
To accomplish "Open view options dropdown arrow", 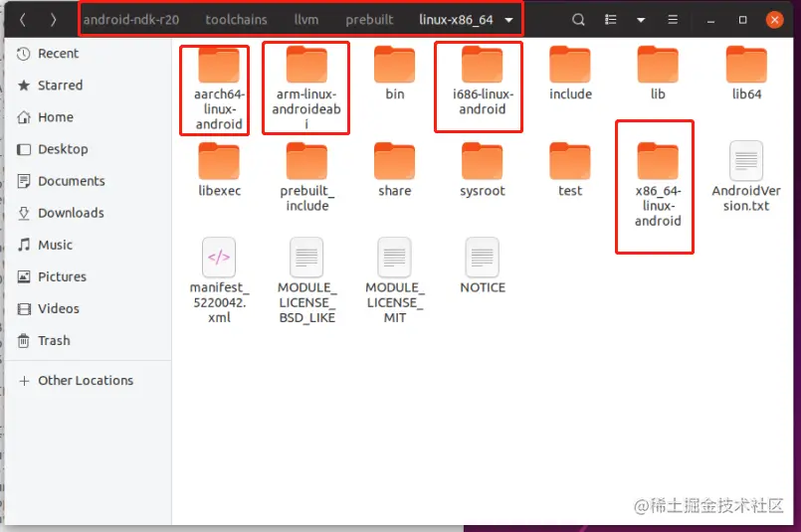I will click(641, 21).
